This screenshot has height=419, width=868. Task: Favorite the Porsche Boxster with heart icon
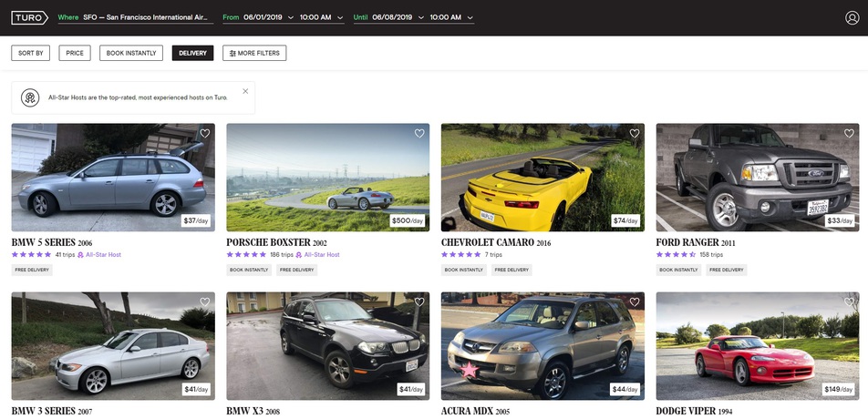coord(419,134)
